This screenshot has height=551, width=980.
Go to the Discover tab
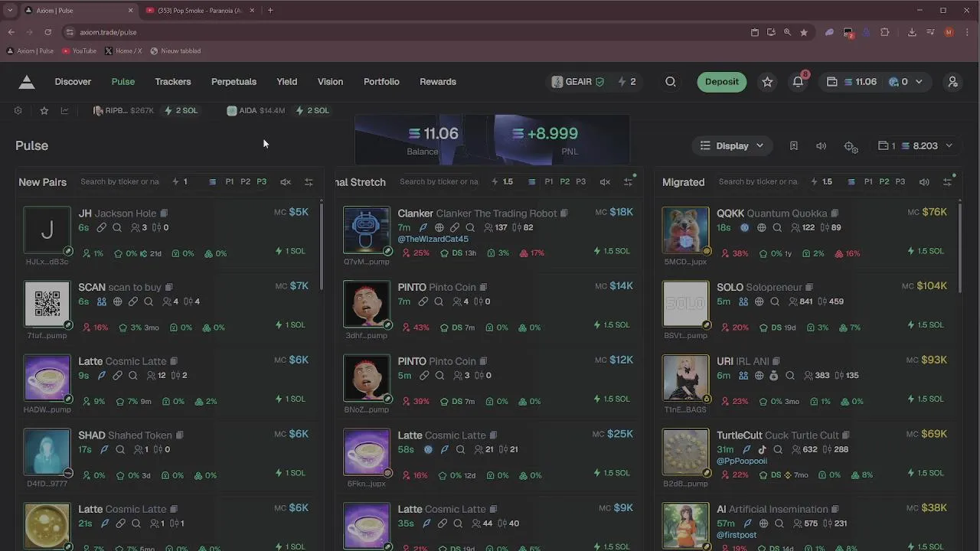(73, 82)
